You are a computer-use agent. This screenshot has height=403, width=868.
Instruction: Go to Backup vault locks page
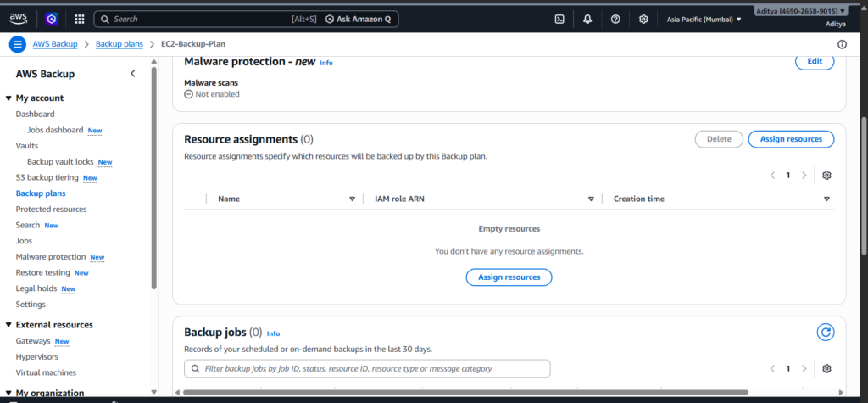[59, 161]
